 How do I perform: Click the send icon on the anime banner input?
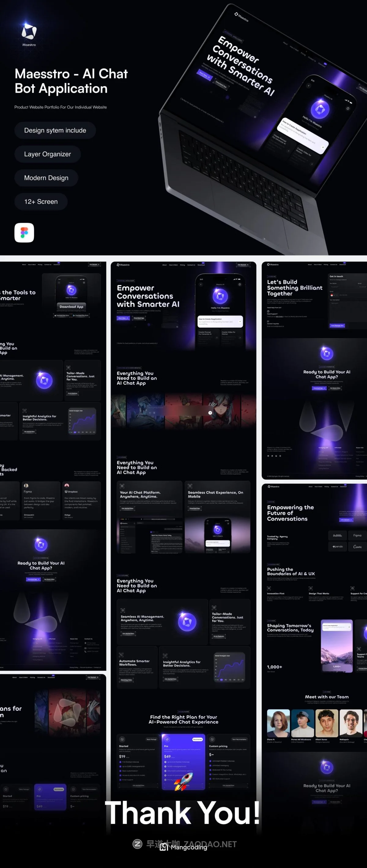tap(210, 413)
